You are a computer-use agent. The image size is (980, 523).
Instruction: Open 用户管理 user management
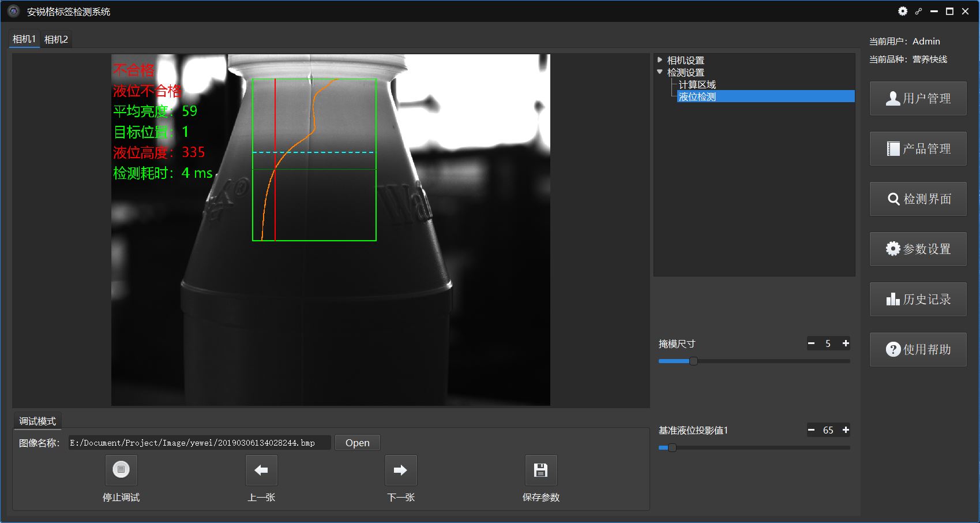918,99
